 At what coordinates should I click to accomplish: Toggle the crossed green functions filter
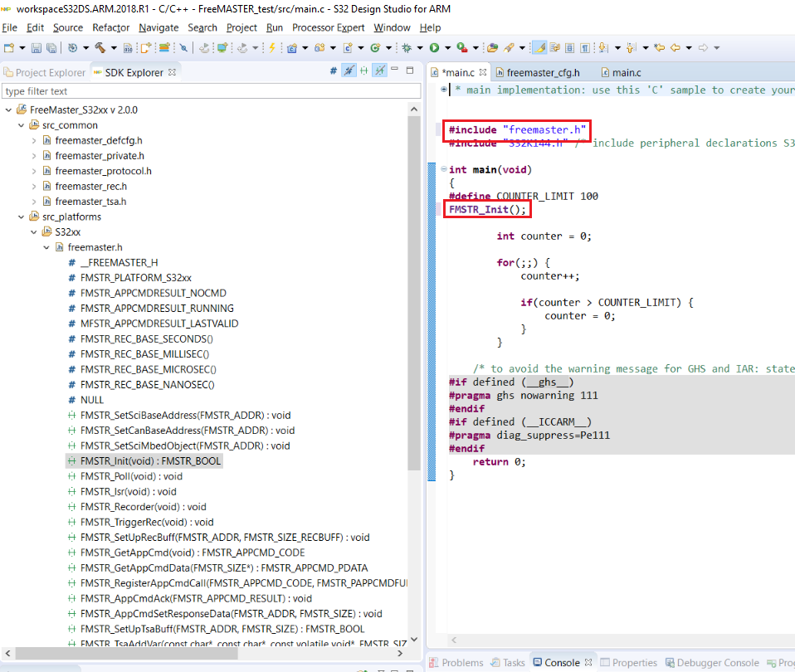tap(380, 71)
